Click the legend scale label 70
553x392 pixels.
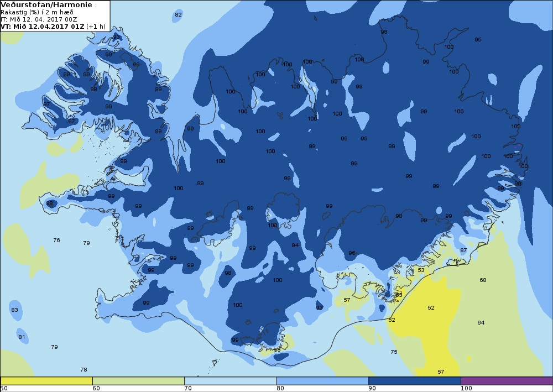click(x=188, y=389)
